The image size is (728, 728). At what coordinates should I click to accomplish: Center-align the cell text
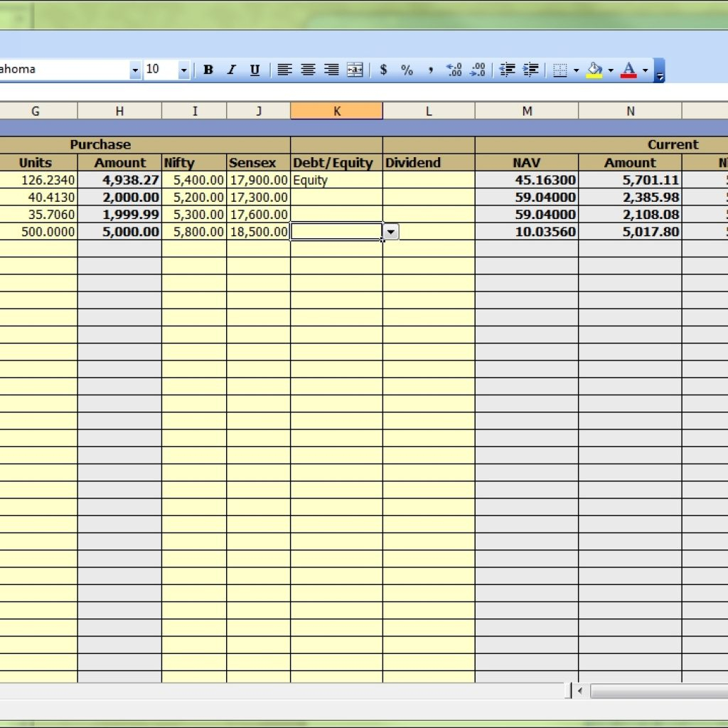[308, 70]
